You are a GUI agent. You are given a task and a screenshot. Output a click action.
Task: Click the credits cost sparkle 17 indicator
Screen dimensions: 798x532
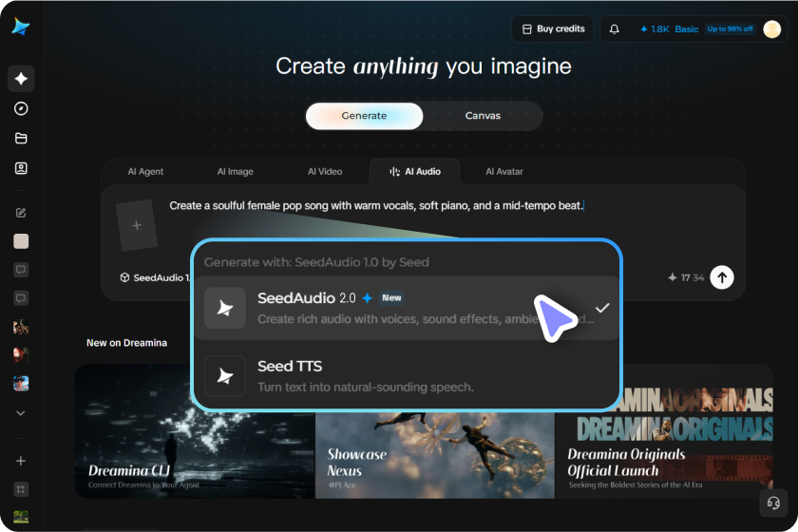pyautogui.click(x=686, y=277)
